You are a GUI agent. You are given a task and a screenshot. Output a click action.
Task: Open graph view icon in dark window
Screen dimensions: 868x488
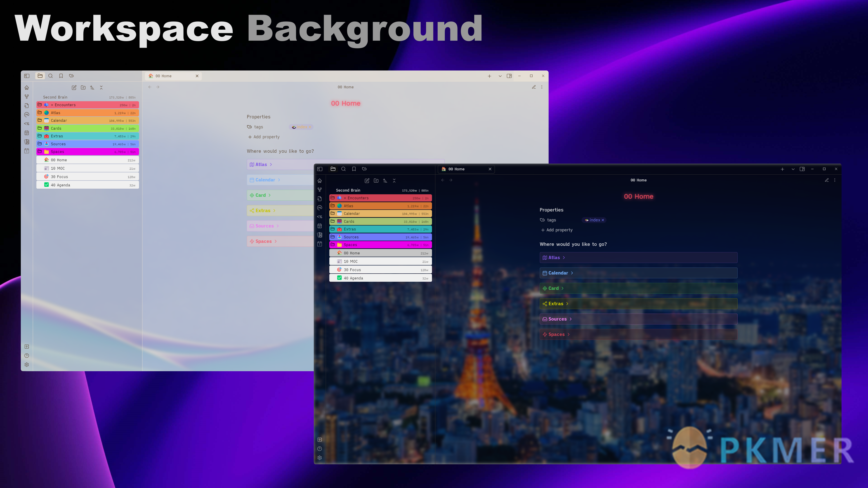pyautogui.click(x=320, y=190)
